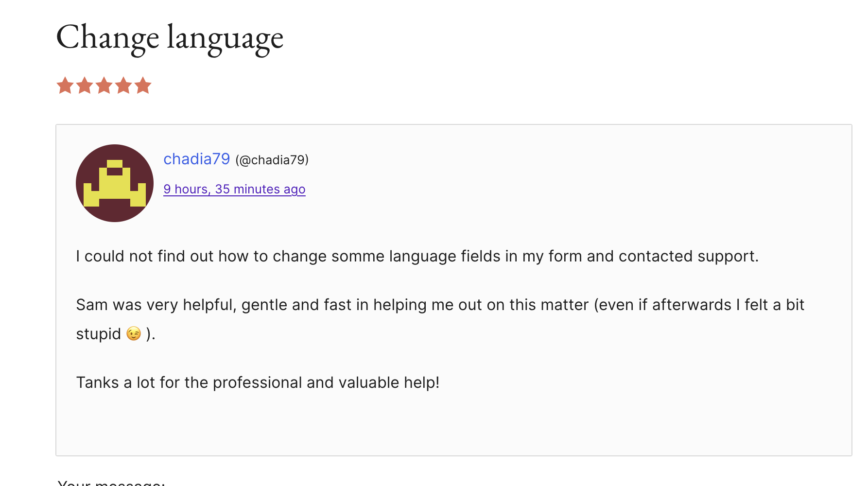Click the word 'Sam' in the review

coord(92,305)
